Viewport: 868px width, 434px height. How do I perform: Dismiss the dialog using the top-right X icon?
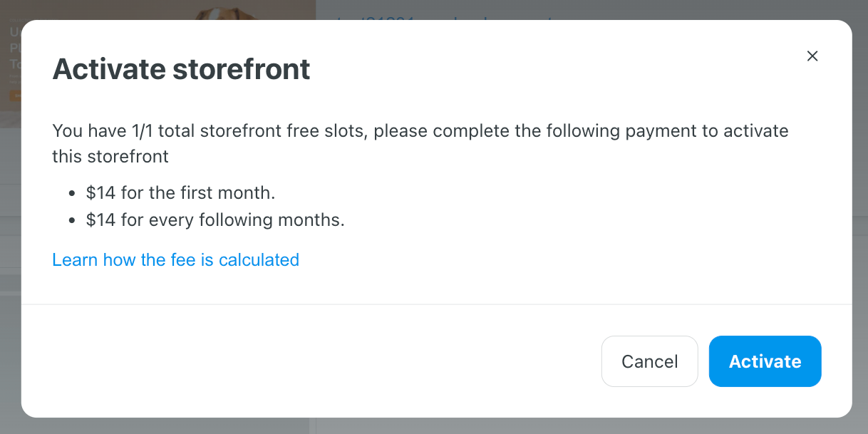coord(812,56)
